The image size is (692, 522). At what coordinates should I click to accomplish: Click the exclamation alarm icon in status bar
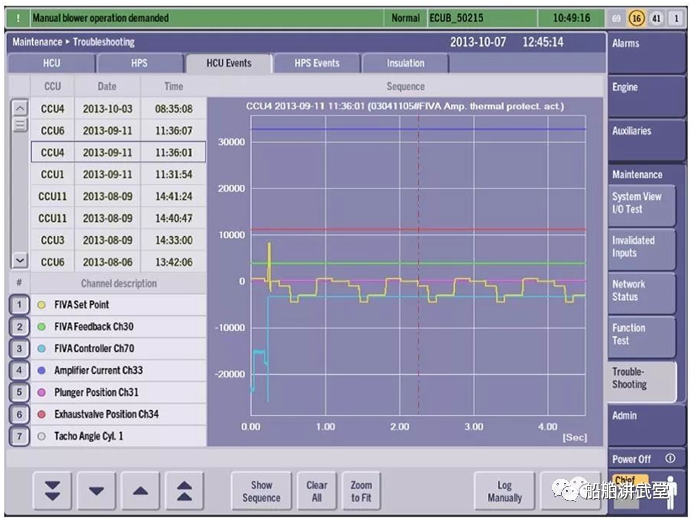tap(18, 18)
